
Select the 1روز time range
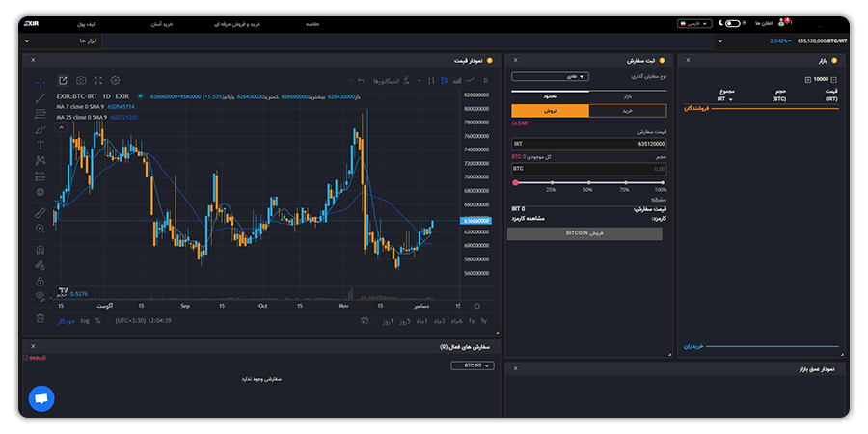[x=387, y=321]
